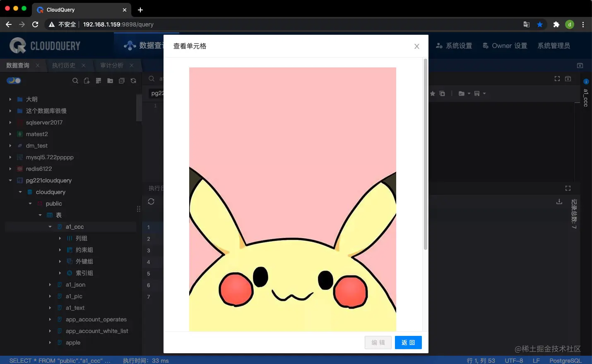Open the a1_ccc info side panel
This screenshot has width=592, height=364.
click(x=586, y=93)
